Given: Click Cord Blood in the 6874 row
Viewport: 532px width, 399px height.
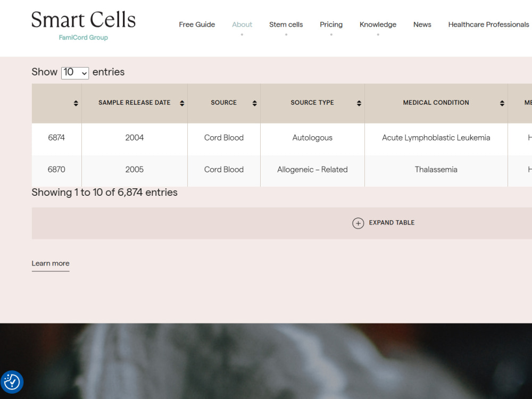Looking at the screenshot, I should click(224, 138).
